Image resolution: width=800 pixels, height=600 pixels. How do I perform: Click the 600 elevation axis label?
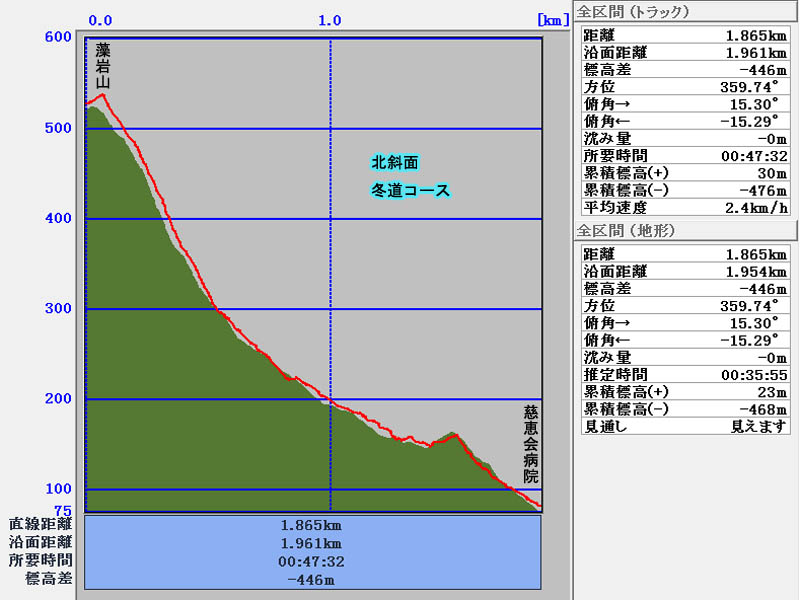click(59, 38)
